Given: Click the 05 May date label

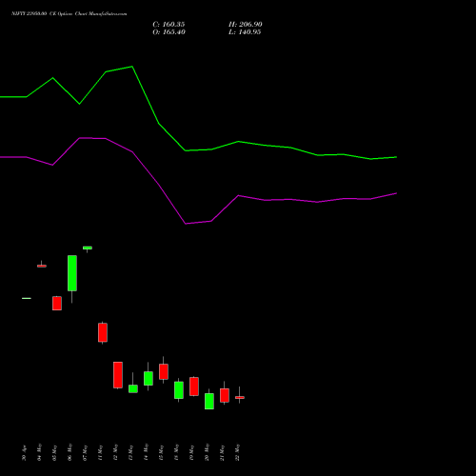Looking at the screenshot, I should [x=55, y=453].
